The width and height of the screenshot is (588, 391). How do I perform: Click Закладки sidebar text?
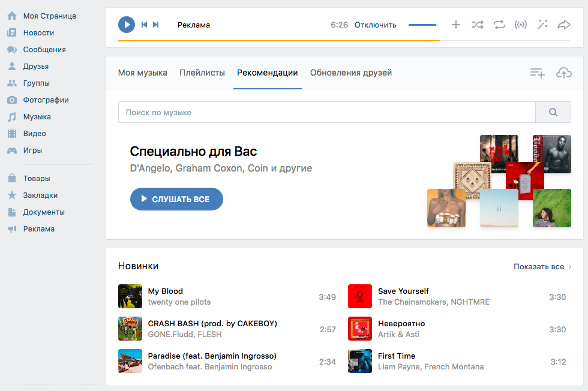[x=40, y=195]
